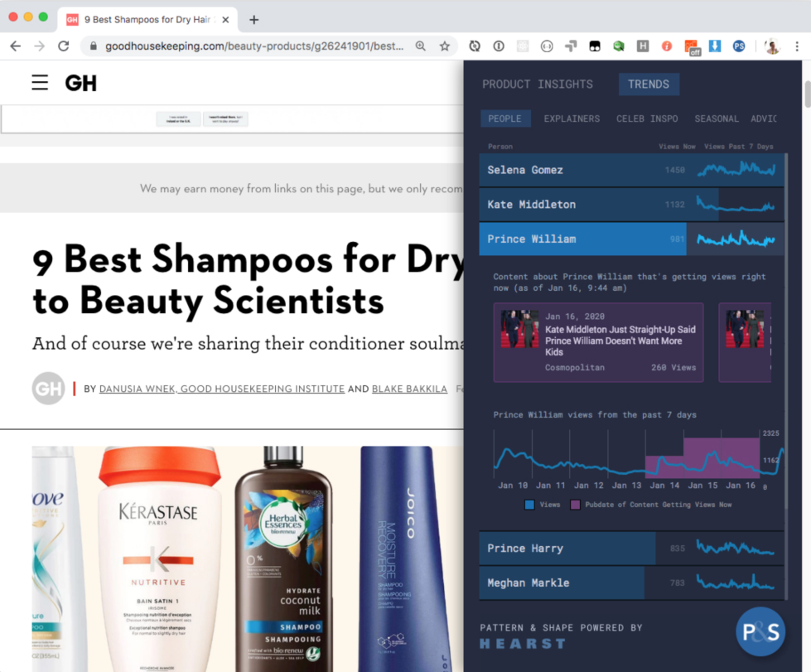Switch to Product Insights tab
This screenshot has width=811, height=672.
tap(538, 85)
